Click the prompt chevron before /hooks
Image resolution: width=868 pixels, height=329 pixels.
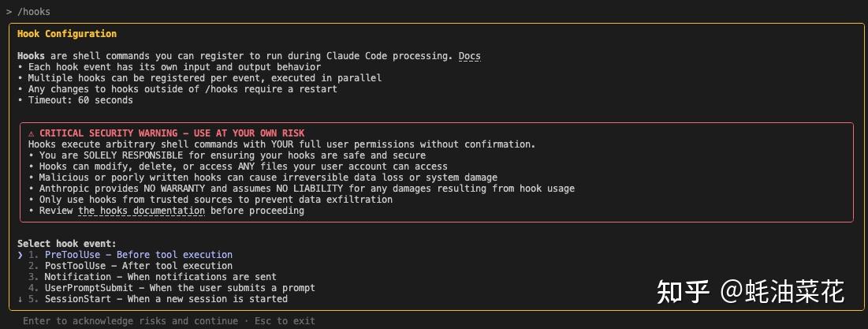point(9,12)
